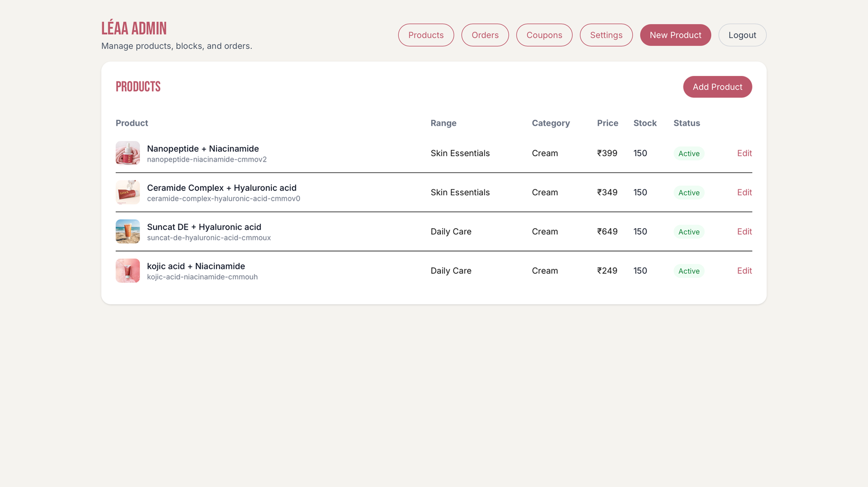Click Cream category in the kojic acid row
Viewport: 868px width, 487px height.
click(x=545, y=271)
